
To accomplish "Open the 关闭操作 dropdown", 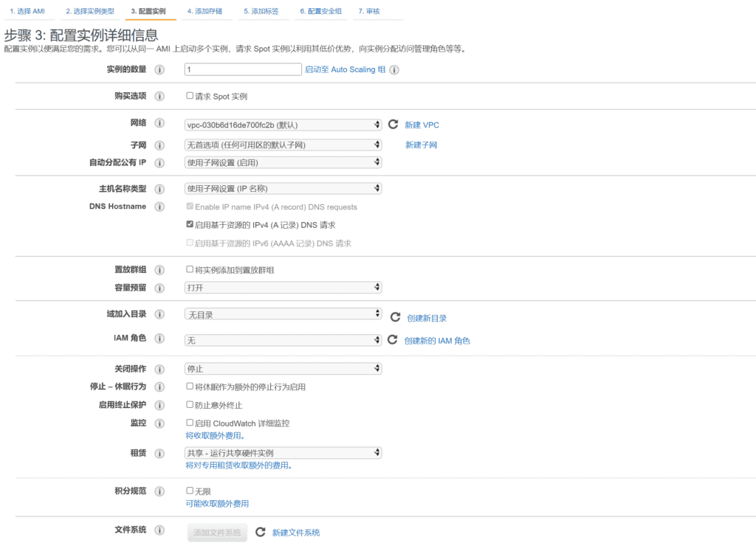I will tap(283, 368).
